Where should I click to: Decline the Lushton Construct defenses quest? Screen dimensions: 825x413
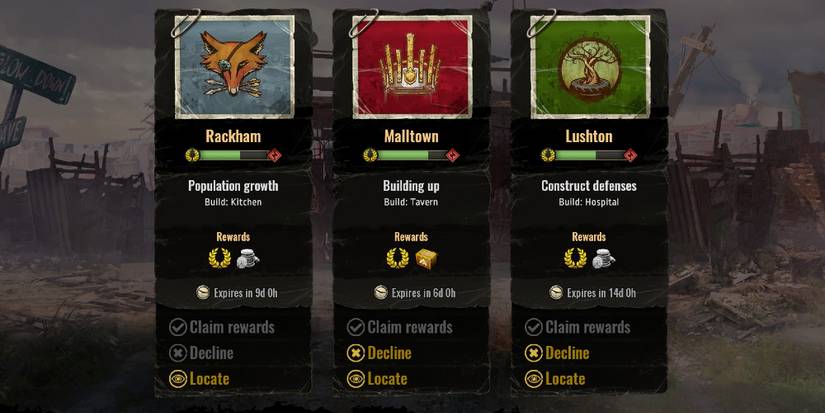click(557, 353)
